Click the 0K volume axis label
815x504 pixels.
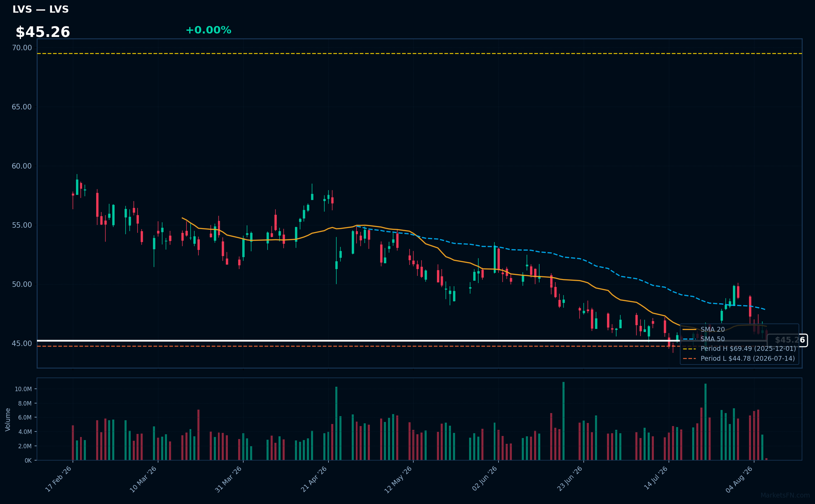tap(28, 461)
